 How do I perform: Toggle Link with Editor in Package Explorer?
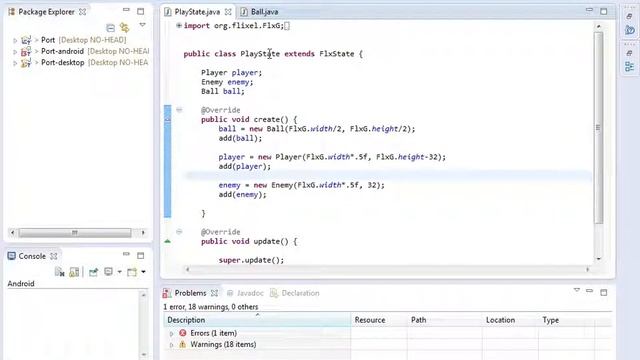pyautogui.click(x=124, y=28)
